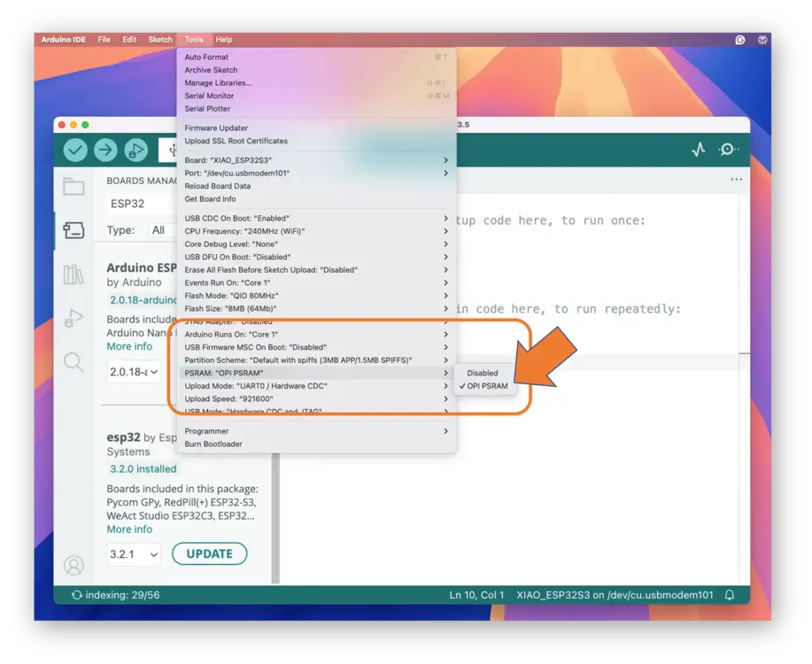Open the Sketchbook folder sidebar icon
Viewport: 812px width, 664px height.
(73, 187)
